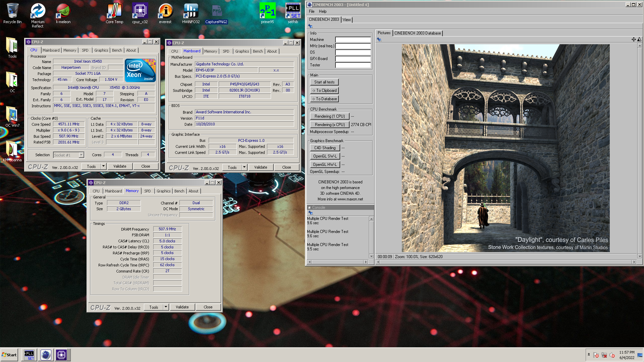Viewport: 644px width, 362px height.
Task: Select the Tools folder on desktop
Action: coord(12,48)
